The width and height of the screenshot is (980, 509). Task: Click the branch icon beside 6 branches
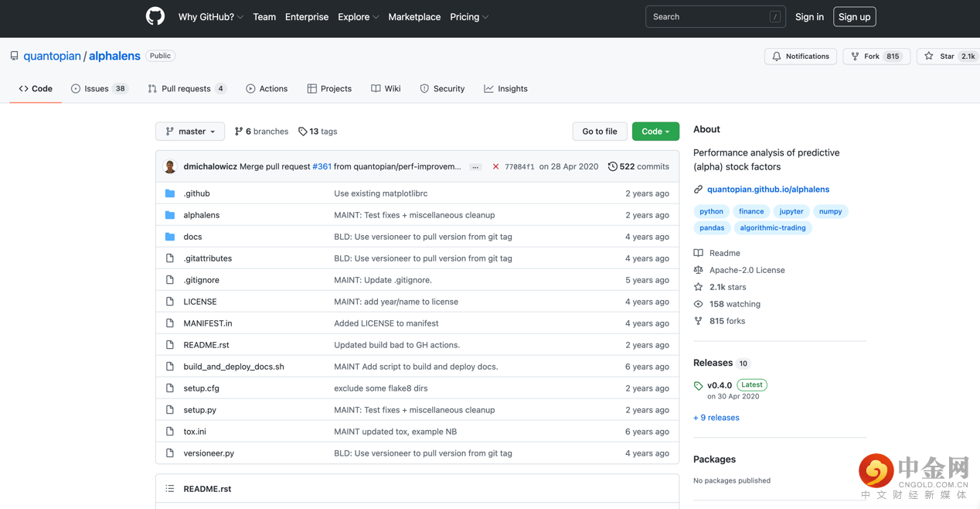[x=239, y=132]
